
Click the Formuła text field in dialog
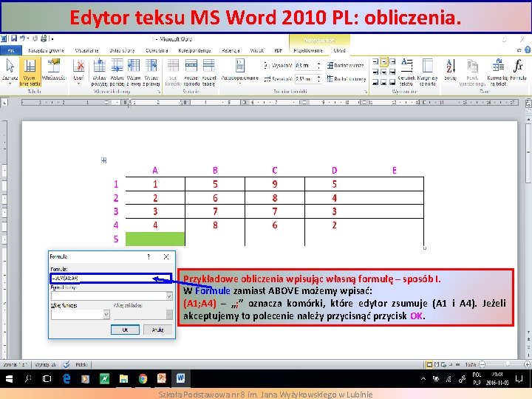pyautogui.click(x=111, y=279)
